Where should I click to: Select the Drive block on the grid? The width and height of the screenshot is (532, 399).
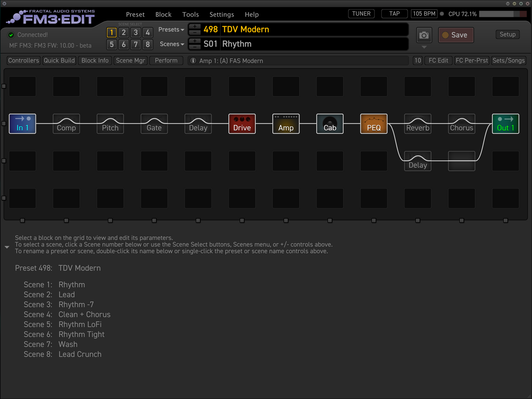point(242,124)
